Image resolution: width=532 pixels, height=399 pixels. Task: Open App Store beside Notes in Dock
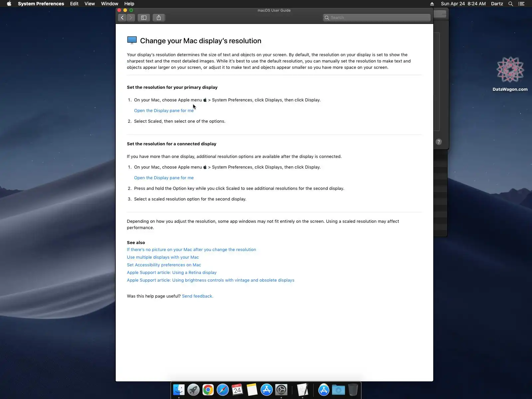pos(267,390)
